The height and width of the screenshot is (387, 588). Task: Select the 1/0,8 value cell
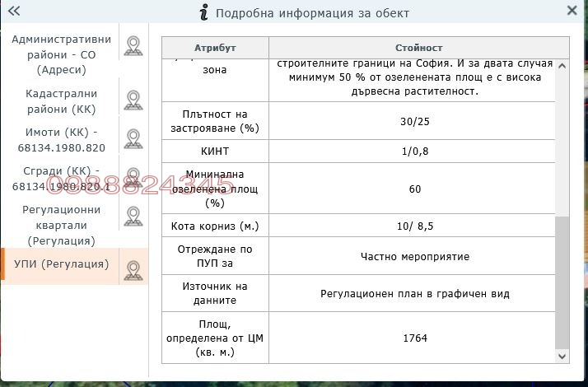[x=412, y=152]
